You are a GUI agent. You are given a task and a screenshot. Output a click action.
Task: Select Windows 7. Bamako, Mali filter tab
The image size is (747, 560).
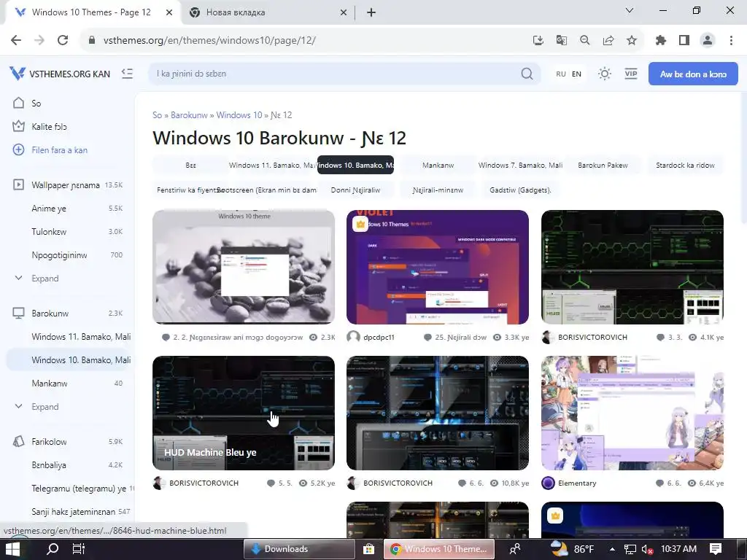(520, 166)
